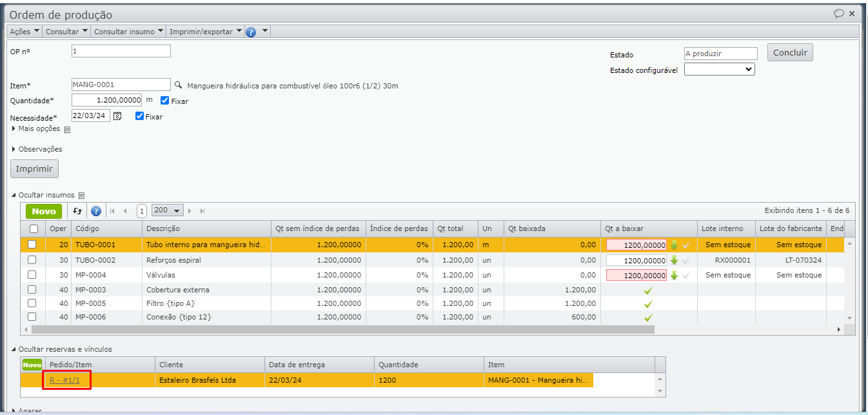Click green down arrow on TUBO-0002 row
868x415 pixels.
click(674, 260)
